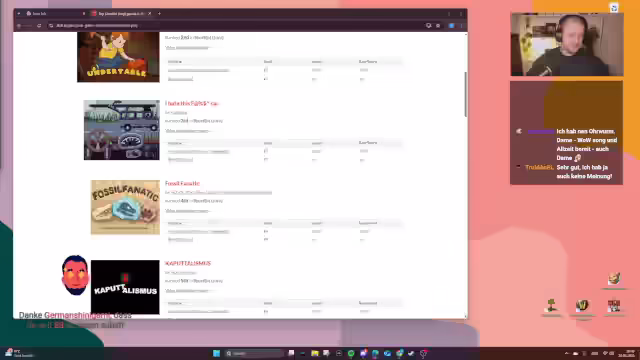Open File Explorer from the taskbar
The image size is (640, 360).
click(x=315, y=353)
